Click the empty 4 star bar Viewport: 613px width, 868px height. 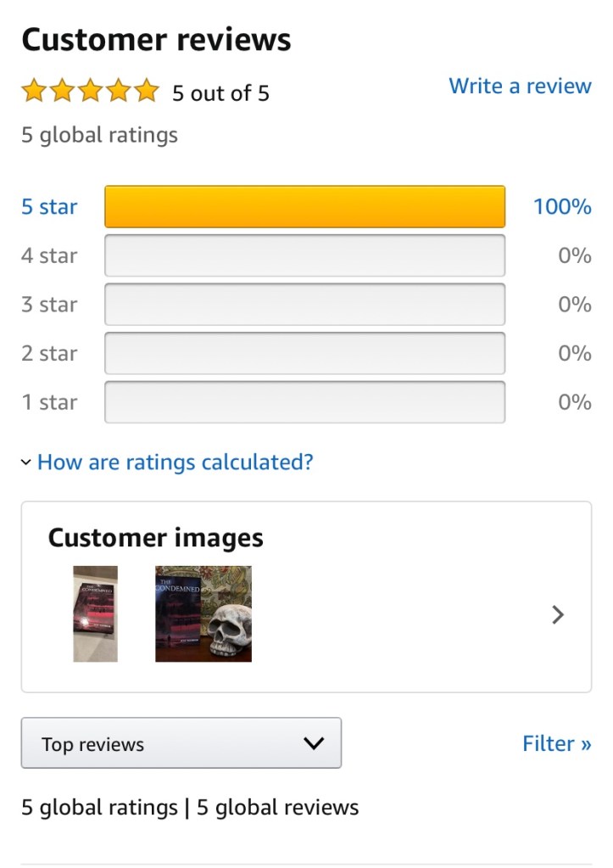tap(304, 255)
